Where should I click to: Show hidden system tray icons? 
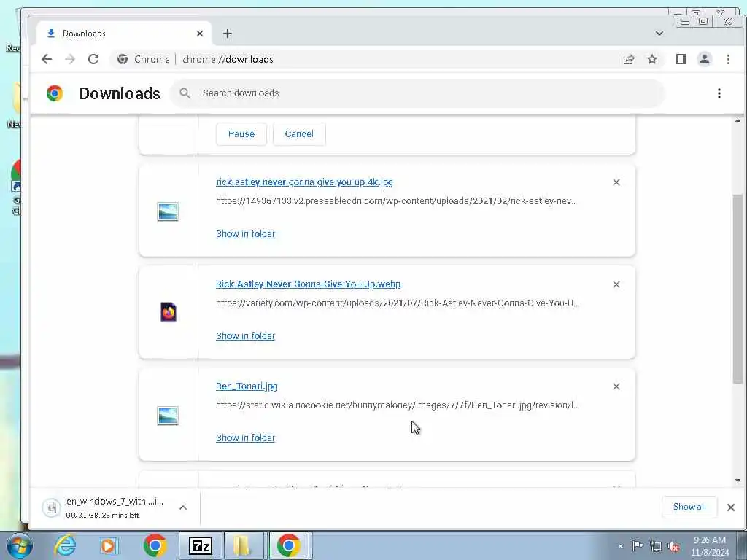tap(620, 546)
